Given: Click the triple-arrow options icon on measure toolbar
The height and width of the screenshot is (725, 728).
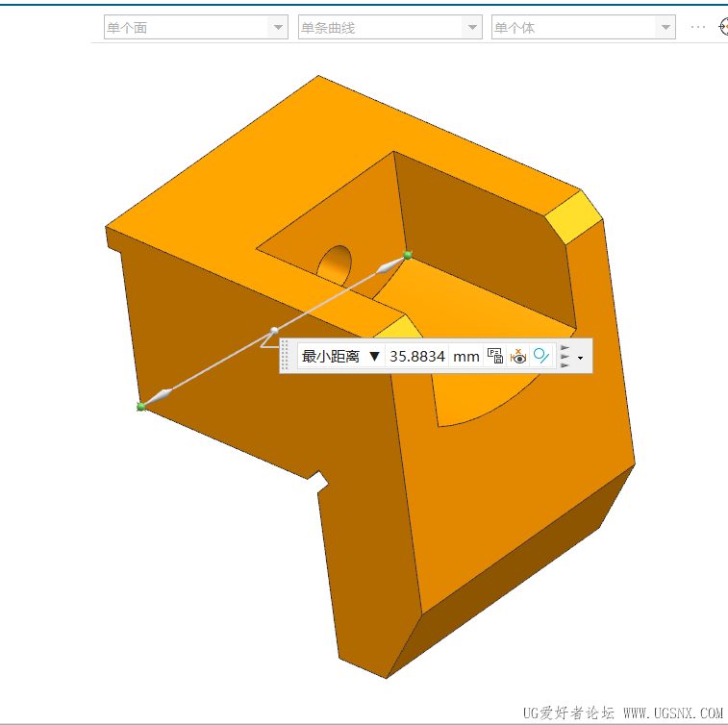Looking at the screenshot, I should point(565,357).
